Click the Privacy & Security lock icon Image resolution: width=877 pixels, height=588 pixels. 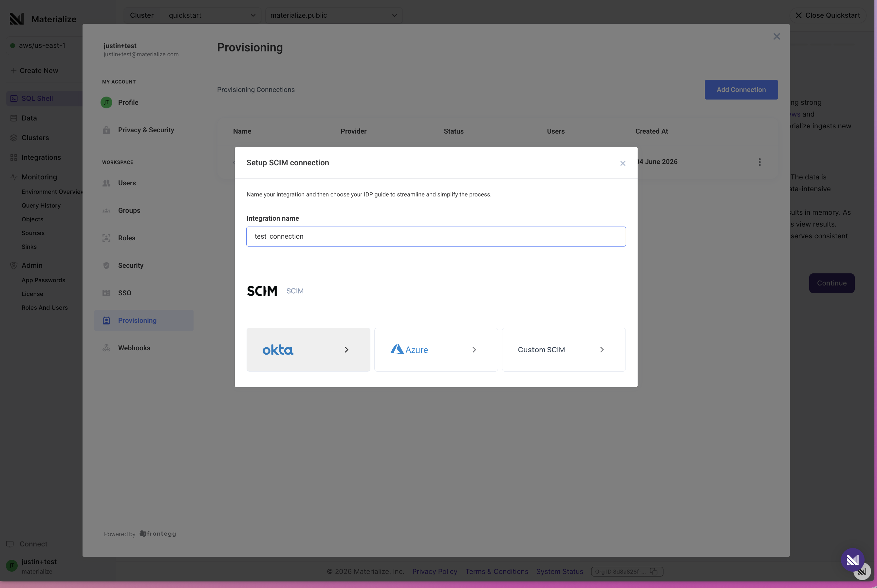106,130
